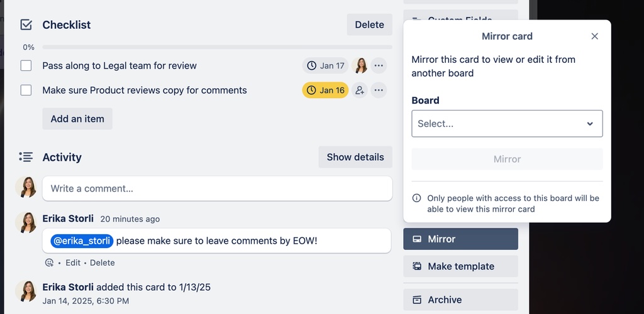This screenshot has height=314, width=644.
Task: Check 'Pass along to Legal team' checkbox
Action: [x=26, y=66]
